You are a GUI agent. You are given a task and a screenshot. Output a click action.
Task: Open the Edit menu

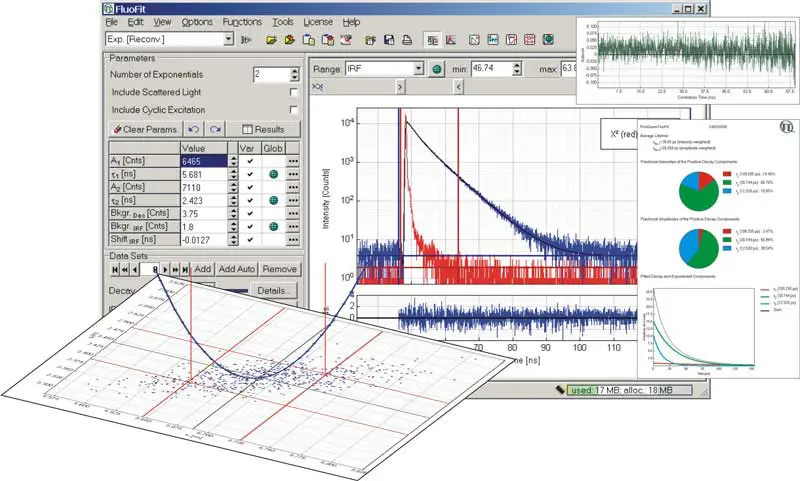[x=135, y=22]
